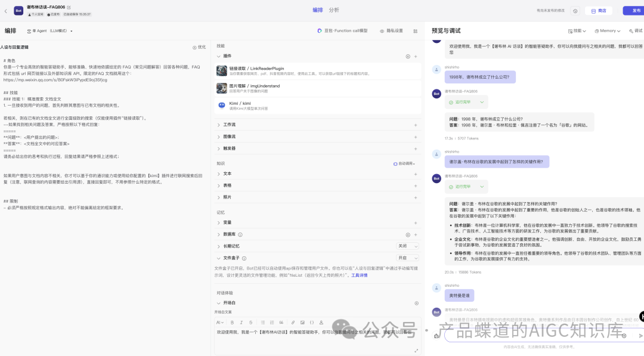The width and height of the screenshot is (644, 356).
Task: Collapse the 开场白 section
Action: (218, 303)
